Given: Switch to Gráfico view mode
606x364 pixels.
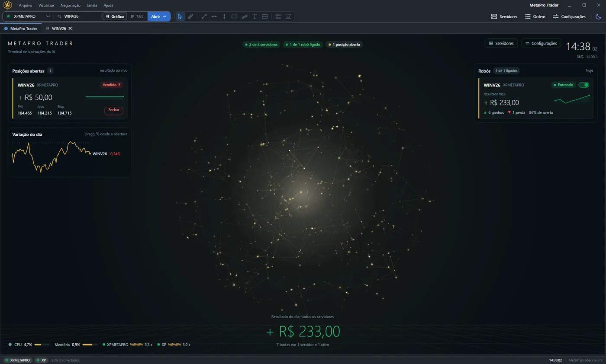Looking at the screenshot, I should pyautogui.click(x=115, y=16).
